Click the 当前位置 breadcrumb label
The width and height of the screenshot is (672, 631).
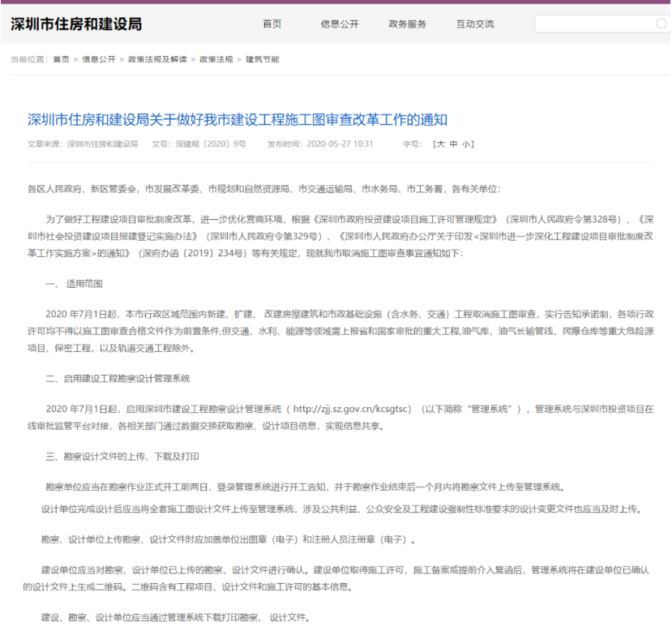click(28, 59)
